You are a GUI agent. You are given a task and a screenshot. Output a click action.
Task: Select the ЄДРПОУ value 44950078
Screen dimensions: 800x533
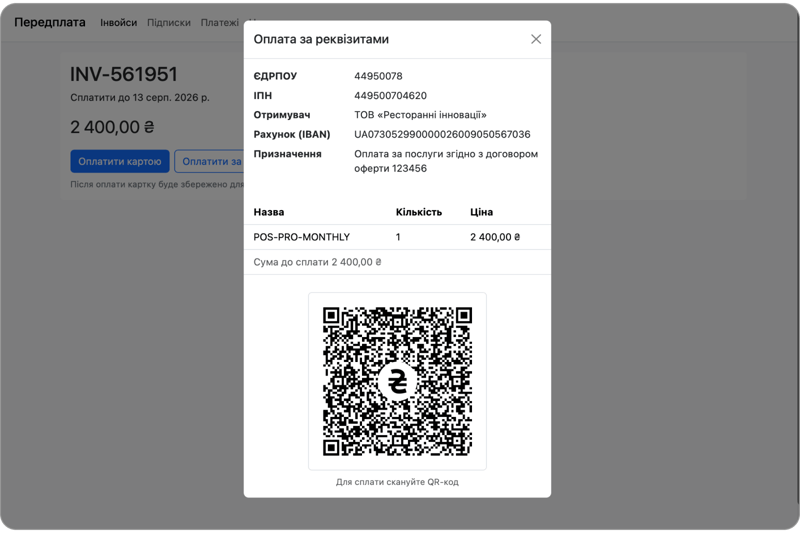tap(378, 76)
